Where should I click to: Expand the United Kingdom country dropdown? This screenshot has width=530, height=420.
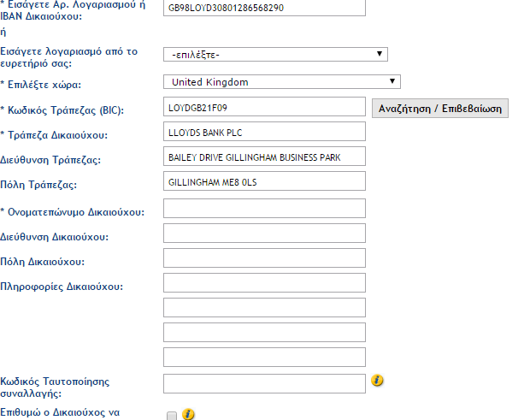click(281, 82)
